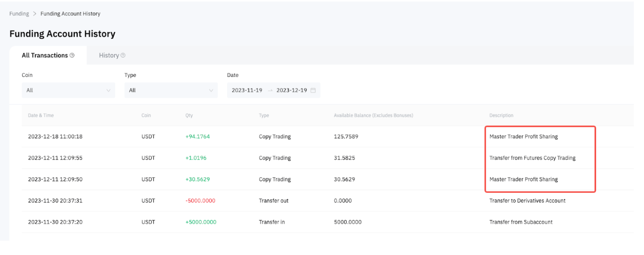Open the Date range picker
This screenshot has height=255, width=644.
pyautogui.click(x=274, y=90)
